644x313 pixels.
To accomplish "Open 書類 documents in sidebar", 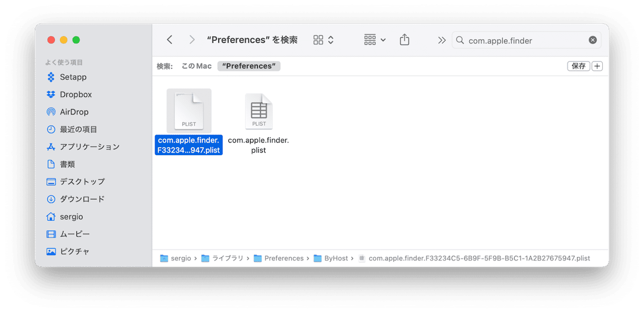I will (67, 164).
